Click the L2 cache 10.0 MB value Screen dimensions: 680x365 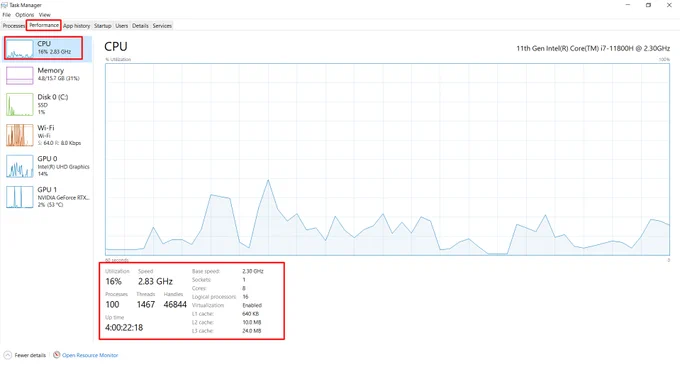(x=252, y=322)
